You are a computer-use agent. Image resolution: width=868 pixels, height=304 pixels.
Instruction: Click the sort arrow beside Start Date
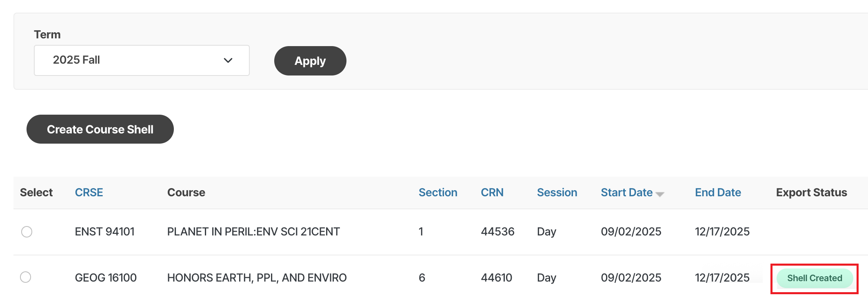(x=660, y=194)
